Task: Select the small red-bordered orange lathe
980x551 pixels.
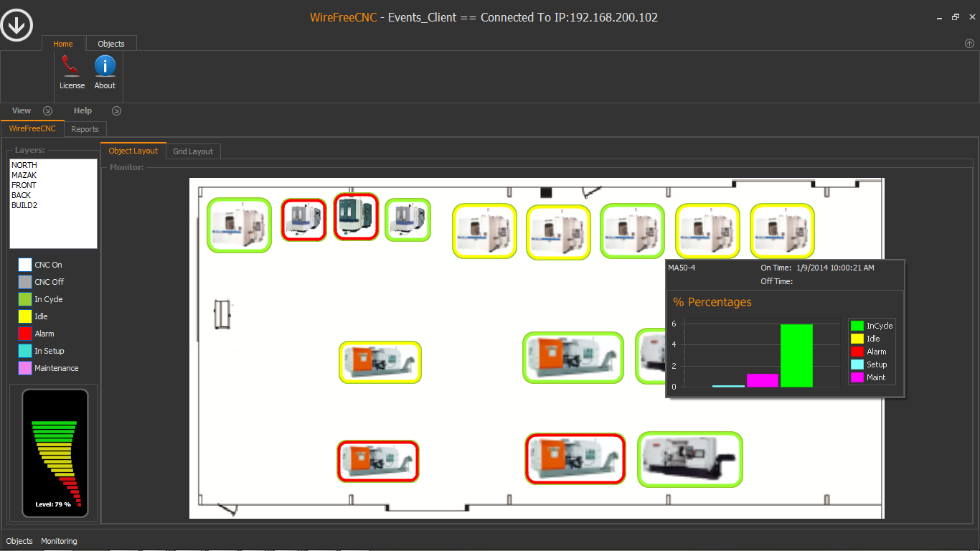Action: tap(378, 461)
